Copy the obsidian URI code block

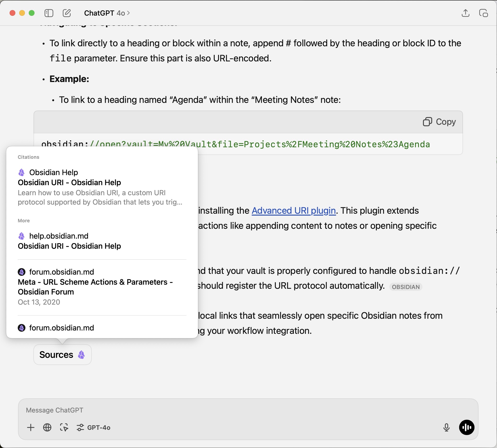pos(439,122)
